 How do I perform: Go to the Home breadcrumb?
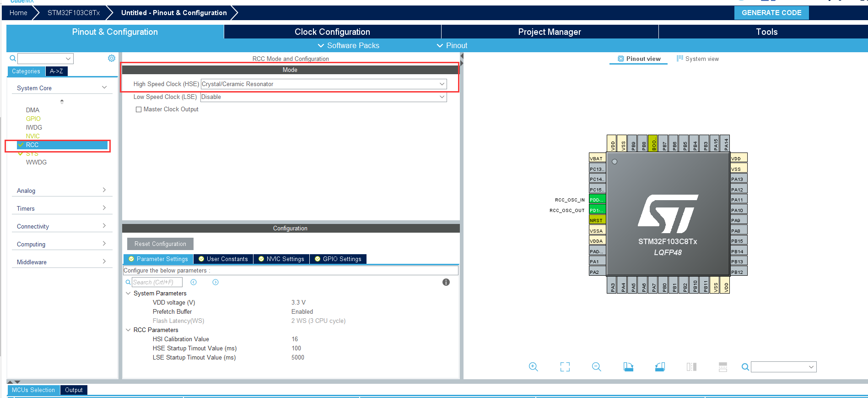tap(18, 13)
